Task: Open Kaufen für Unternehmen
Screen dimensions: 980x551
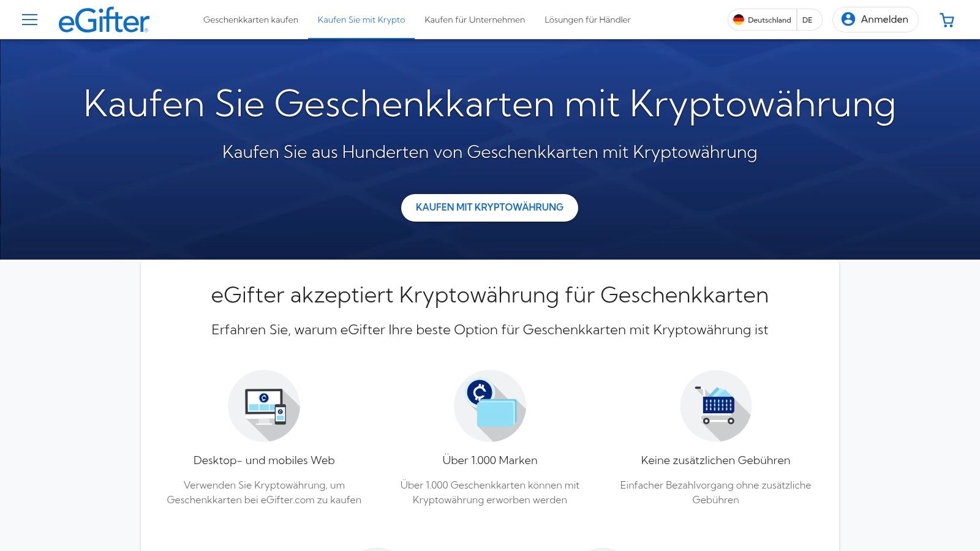Action: 475,20
